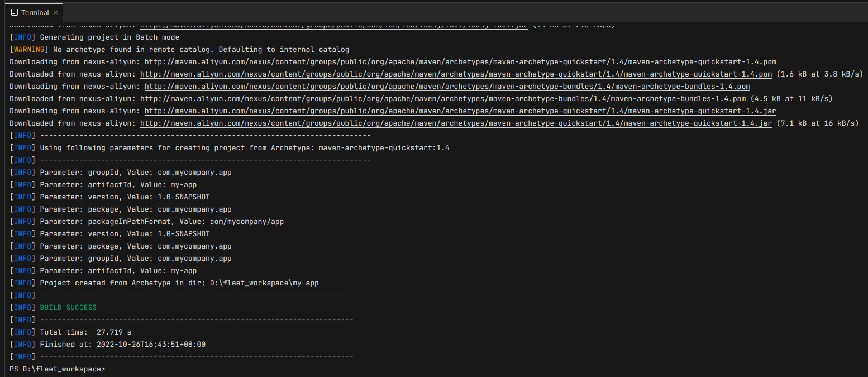This screenshot has height=377, width=868.
Task: Open the 'Downloaded' maven-archetype-bundles-1.4.pom link
Action: tap(442, 99)
